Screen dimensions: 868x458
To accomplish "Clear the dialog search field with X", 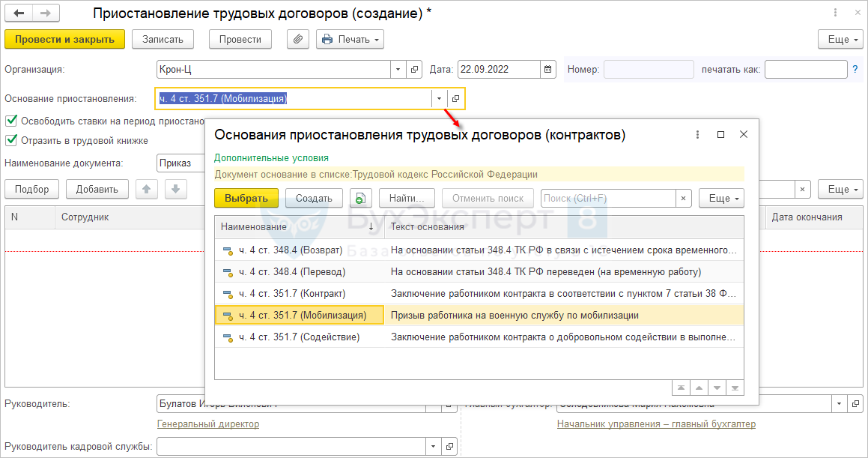I will (x=683, y=199).
